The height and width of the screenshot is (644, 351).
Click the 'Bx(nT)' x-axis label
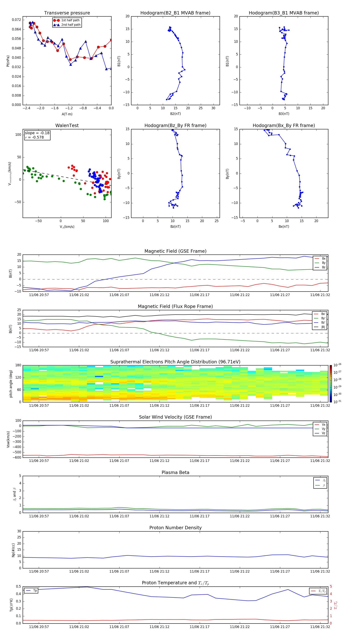click(x=284, y=227)
